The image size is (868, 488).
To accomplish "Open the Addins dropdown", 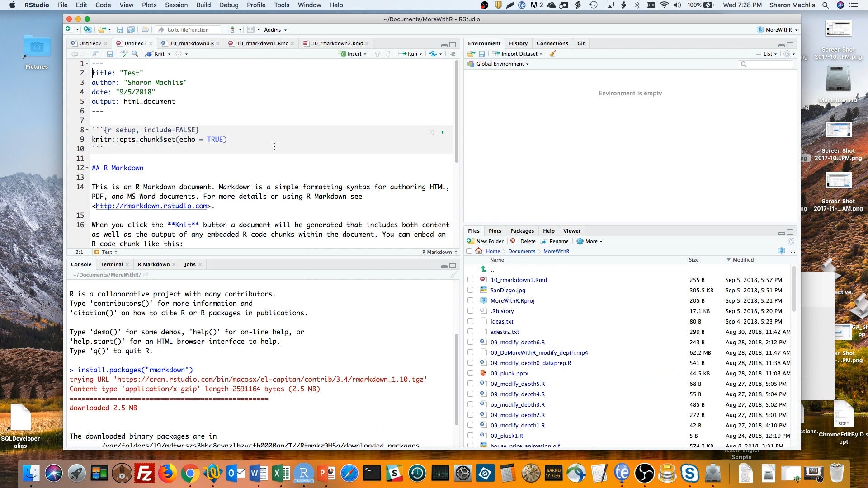I will [x=275, y=30].
